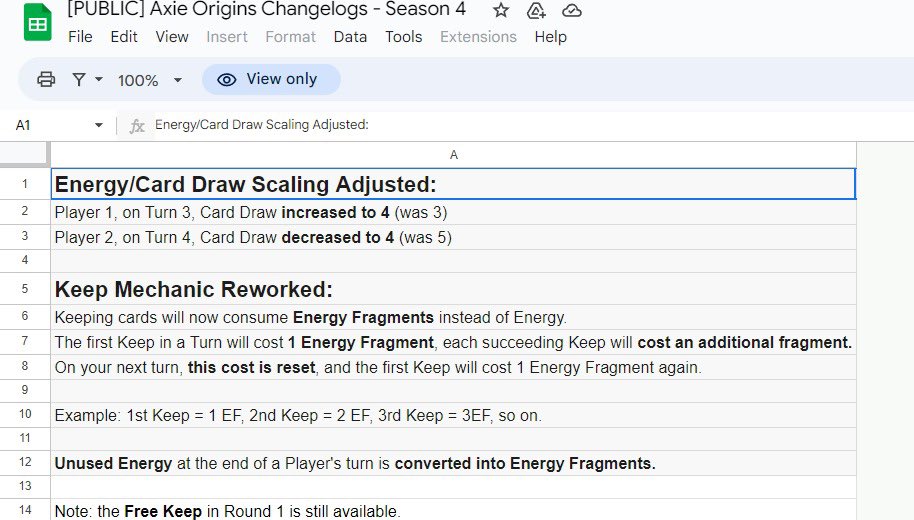Open the Tools menu
Screen dimensions: 914x520
coord(403,37)
